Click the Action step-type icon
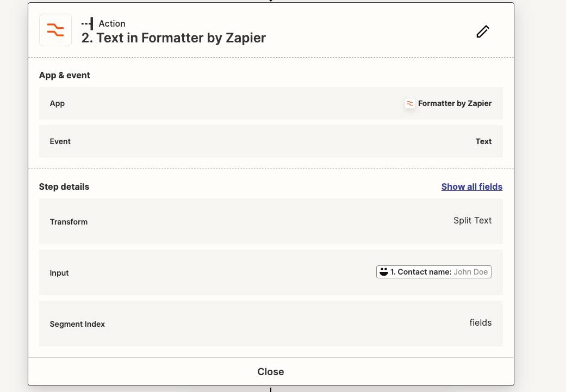The width and height of the screenshot is (566, 392). [x=88, y=23]
